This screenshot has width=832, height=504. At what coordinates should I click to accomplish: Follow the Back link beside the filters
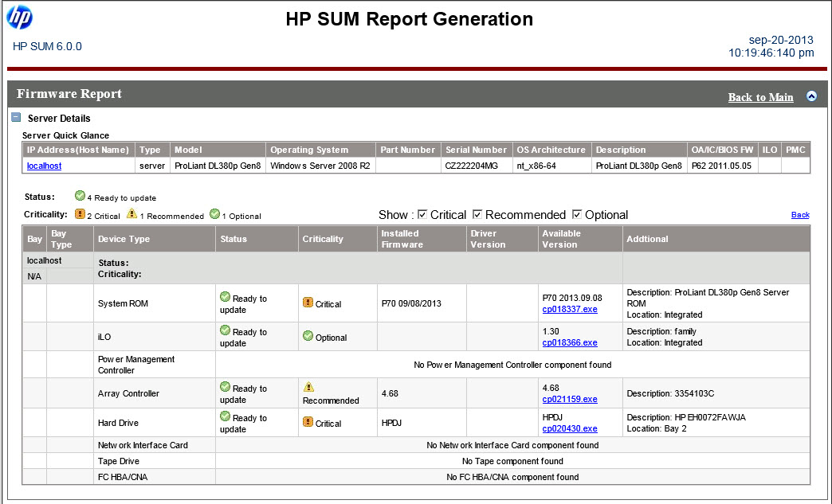800,215
